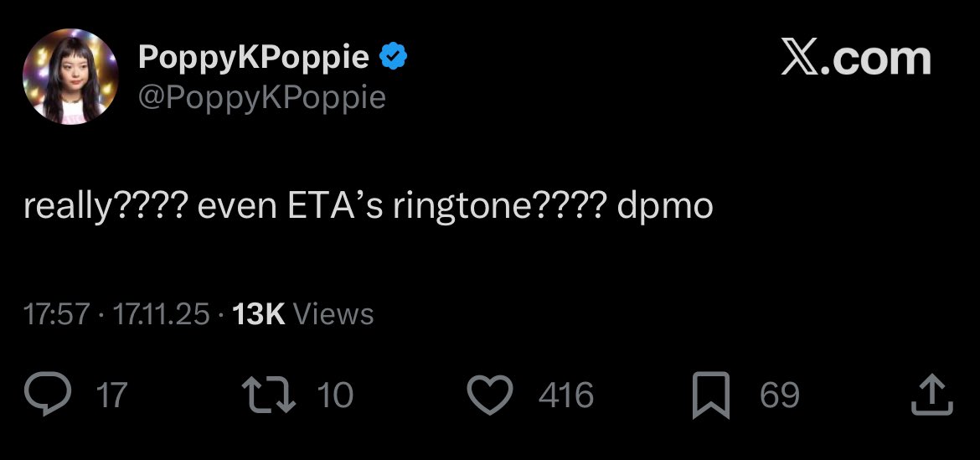The width and height of the screenshot is (980, 460).
Task: Click the blue verified badge
Action: 395,57
